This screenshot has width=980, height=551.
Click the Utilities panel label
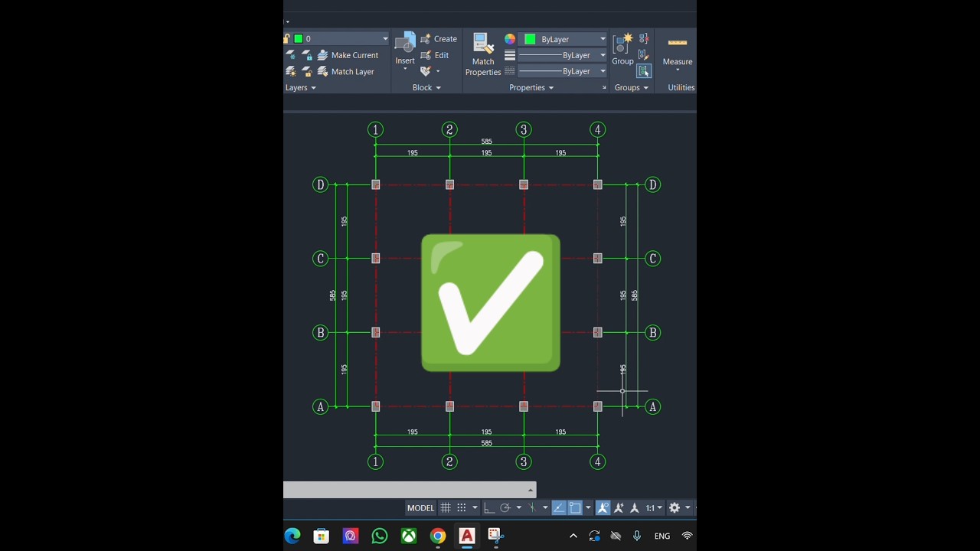click(681, 87)
